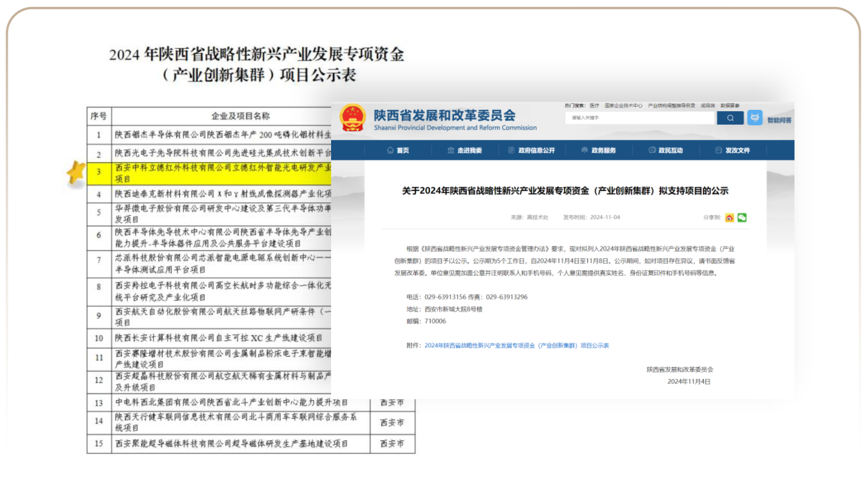Share the notice to Weibo
The image size is (868, 491).
point(729,218)
